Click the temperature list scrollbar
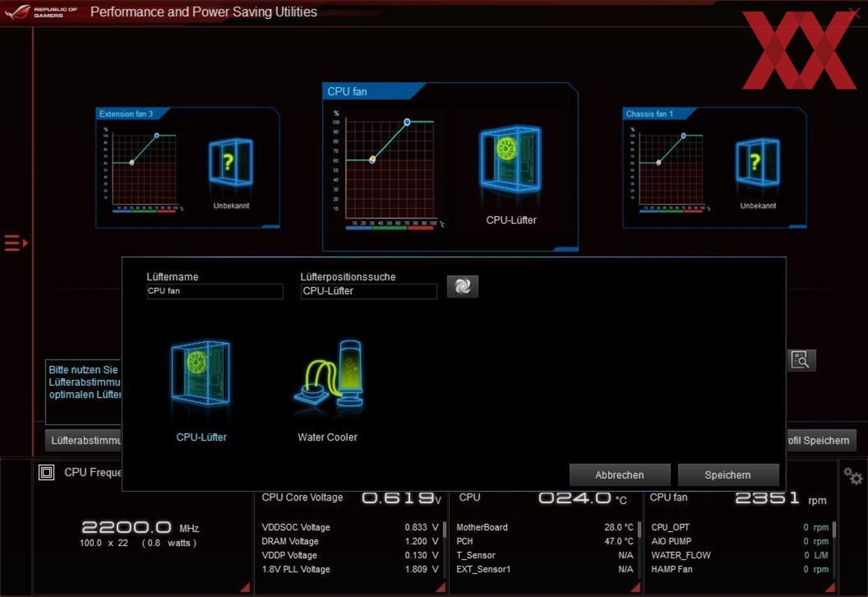Screen dimensions: 868x597 coord(639,529)
